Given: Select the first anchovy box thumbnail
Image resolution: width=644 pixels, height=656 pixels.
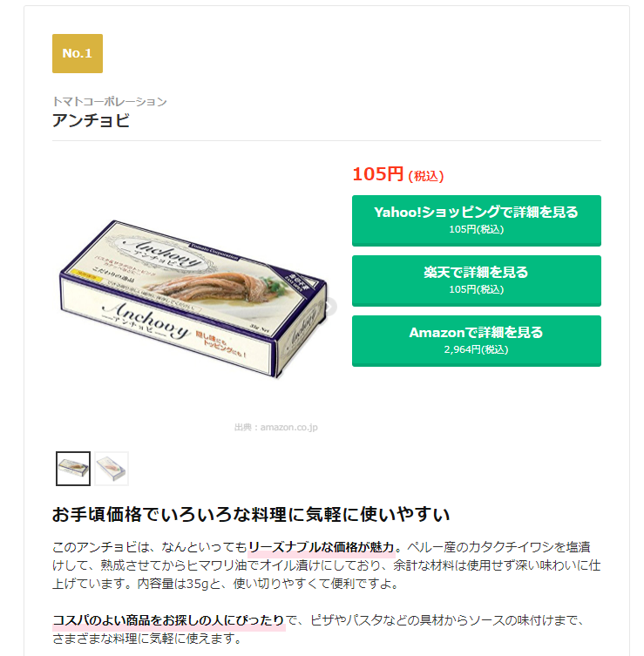Looking at the screenshot, I should 73,469.
